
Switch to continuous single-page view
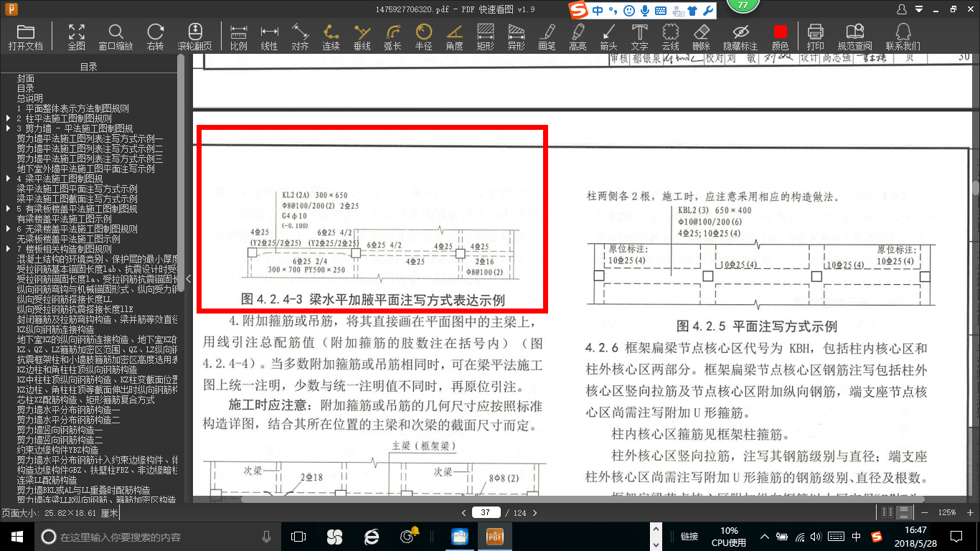pyautogui.click(x=904, y=512)
